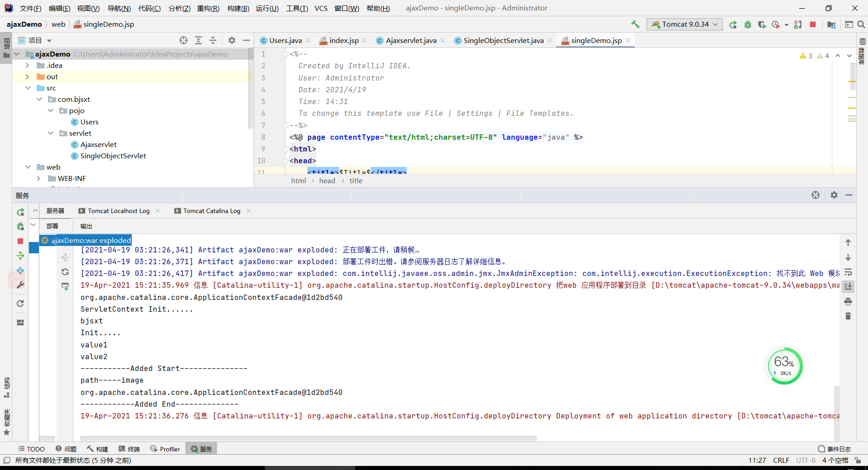Click the Profiler run icon in the top toolbar
868x470 pixels.
pyautogui.click(x=776, y=24)
